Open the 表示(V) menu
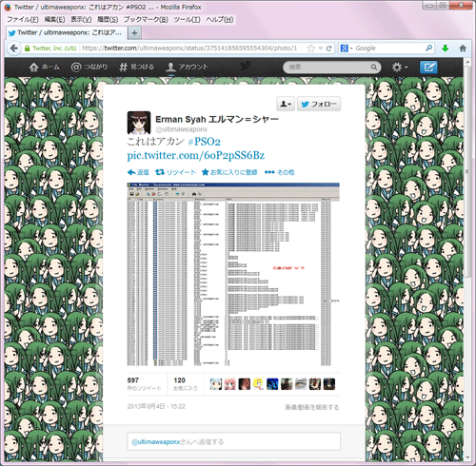 click(x=81, y=20)
